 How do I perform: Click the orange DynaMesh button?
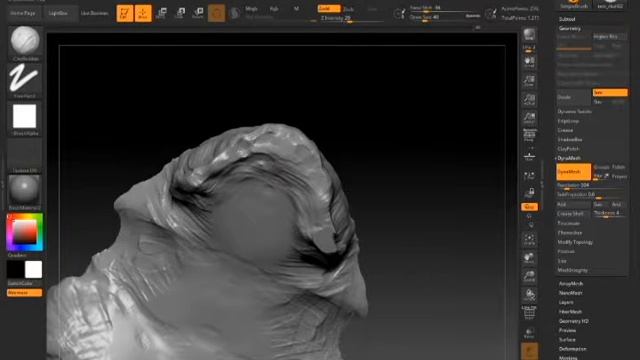click(x=573, y=172)
